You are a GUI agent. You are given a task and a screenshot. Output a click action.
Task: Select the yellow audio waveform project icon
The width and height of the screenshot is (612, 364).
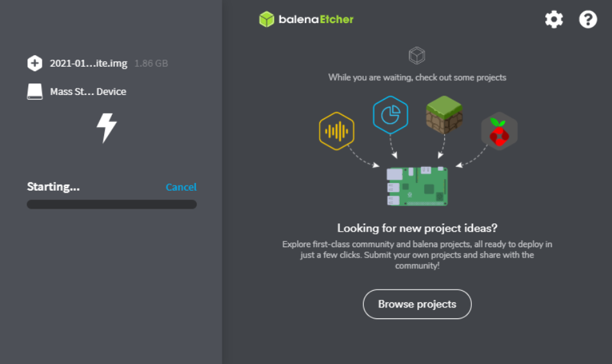click(336, 131)
